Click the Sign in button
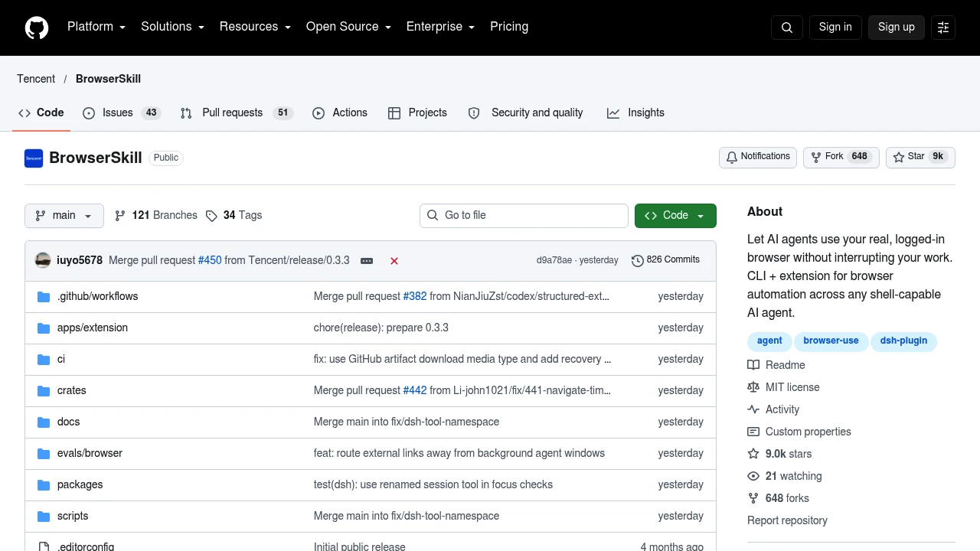Viewport: 980px width, 551px height. (x=835, y=27)
